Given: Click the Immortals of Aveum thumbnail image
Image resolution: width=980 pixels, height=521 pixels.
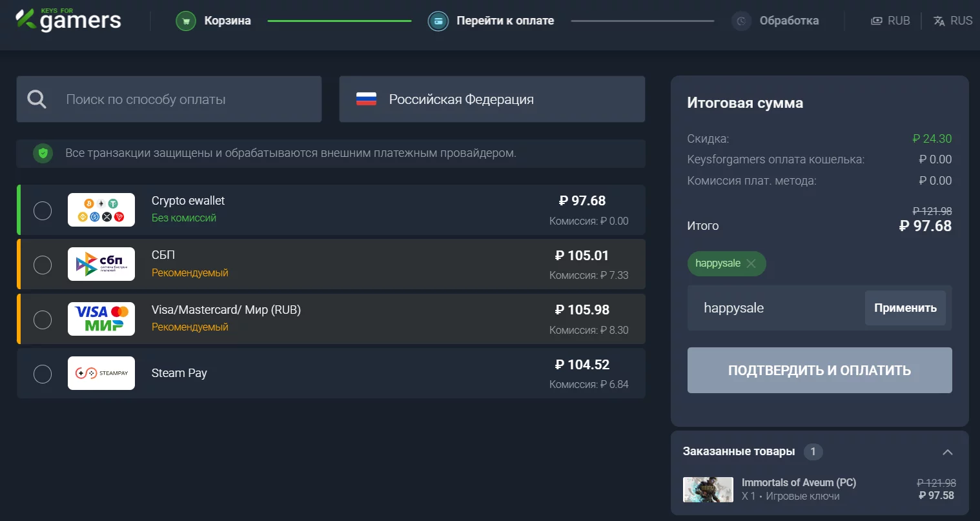Looking at the screenshot, I should (708, 489).
